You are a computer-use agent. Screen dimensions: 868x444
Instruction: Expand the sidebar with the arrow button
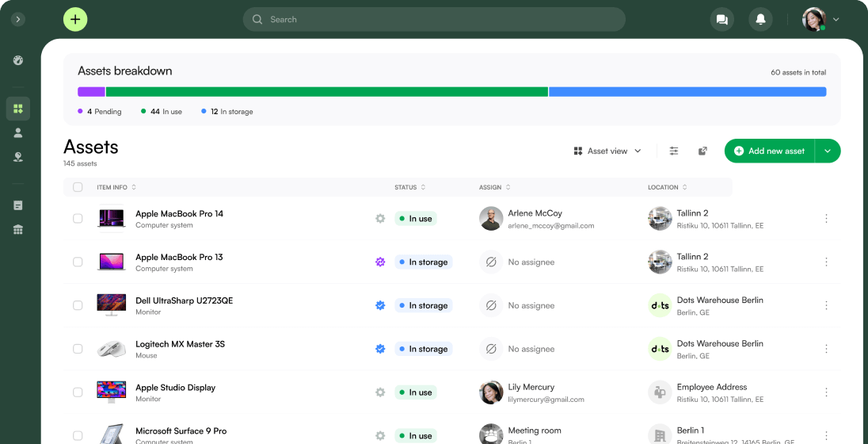(x=18, y=19)
